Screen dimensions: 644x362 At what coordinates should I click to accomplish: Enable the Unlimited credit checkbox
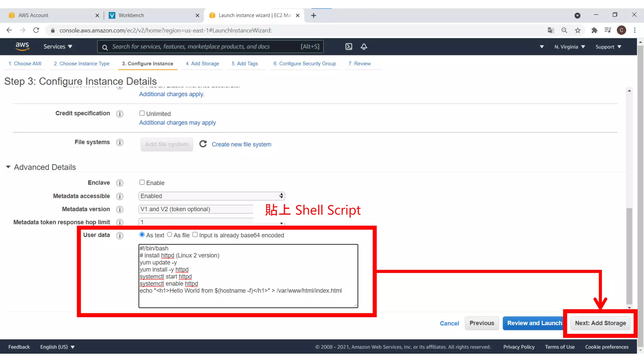pos(142,113)
